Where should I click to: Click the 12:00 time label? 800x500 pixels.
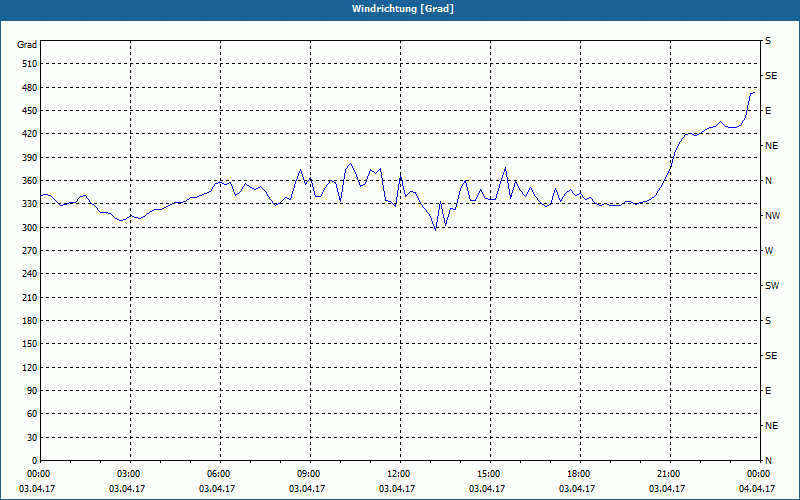click(x=398, y=474)
